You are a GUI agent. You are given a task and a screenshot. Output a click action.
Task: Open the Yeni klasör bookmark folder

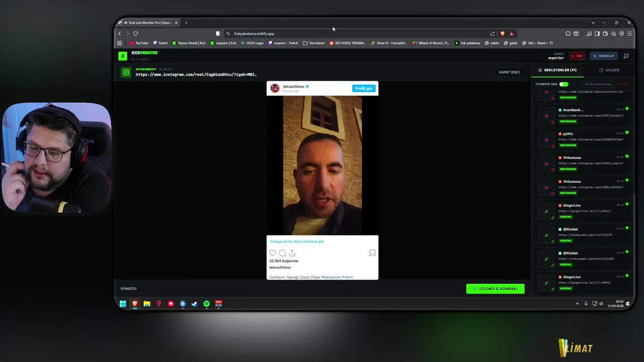click(314, 43)
